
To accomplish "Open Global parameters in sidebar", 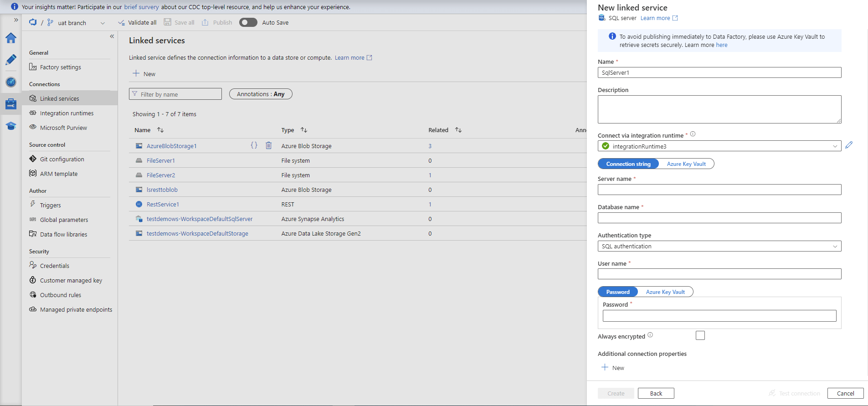I will (x=64, y=220).
